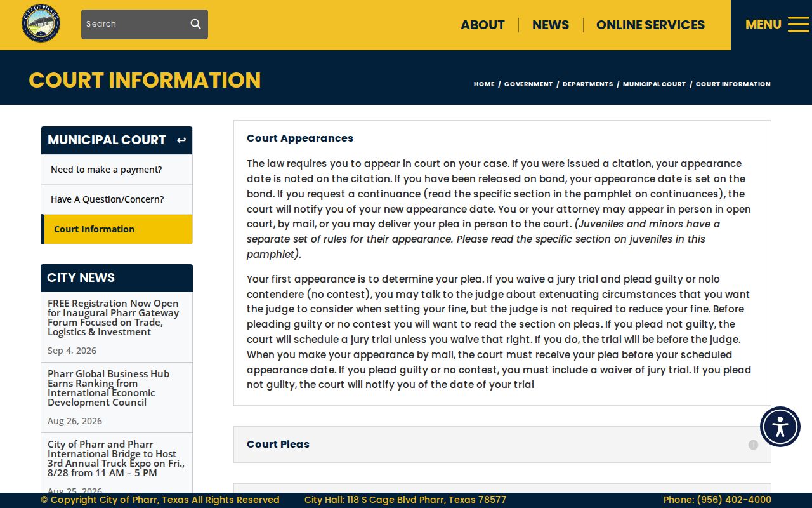This screenshot has height=508, width=812.
Task: Click the MUNICIPAL COURT breadcrumb link
Action: pos(654,84)
